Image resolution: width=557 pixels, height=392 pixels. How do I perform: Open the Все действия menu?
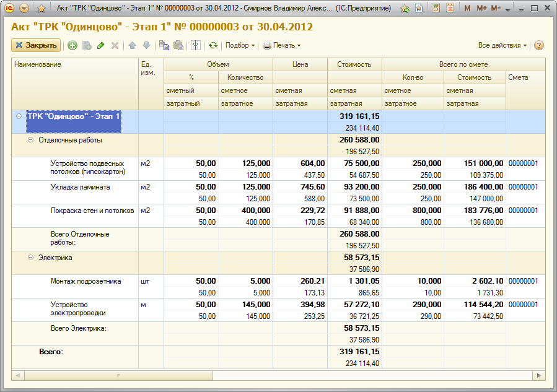pos(502,45)
